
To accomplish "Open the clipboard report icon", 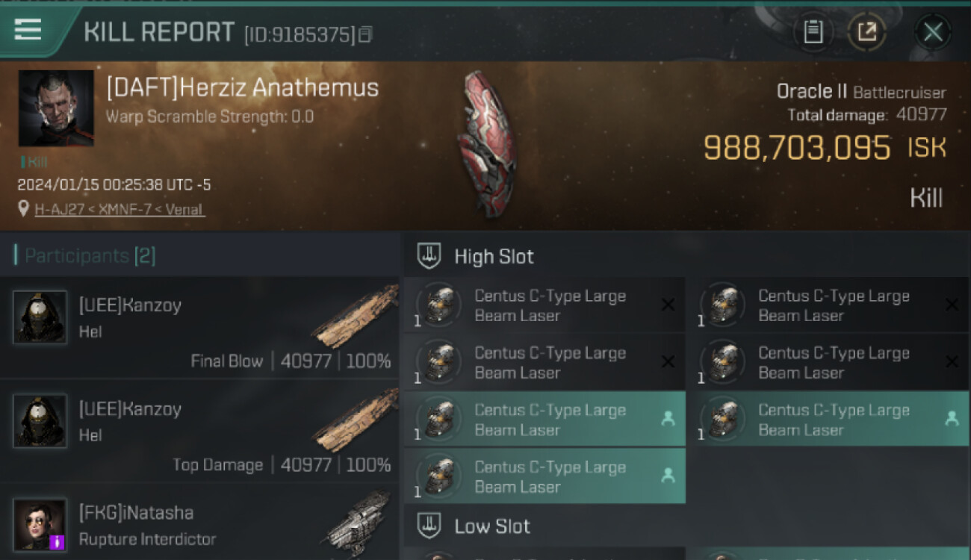I will (x=813, y=32).
